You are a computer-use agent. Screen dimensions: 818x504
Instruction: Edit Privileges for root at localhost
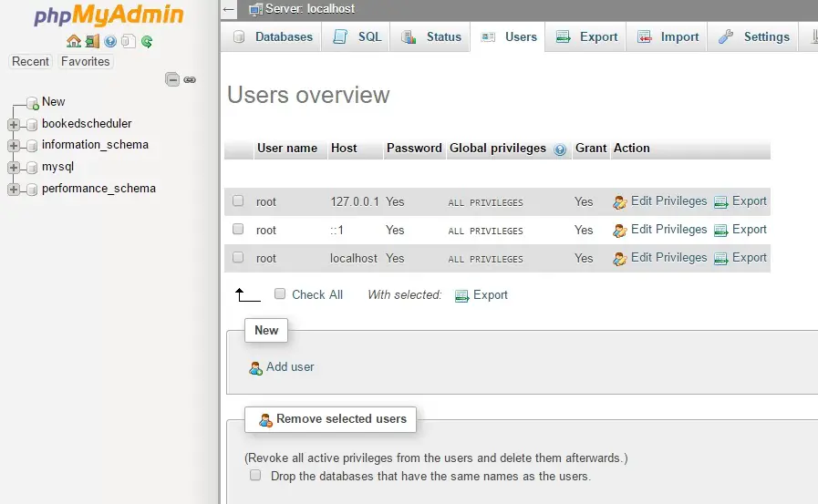coord(660,258)
